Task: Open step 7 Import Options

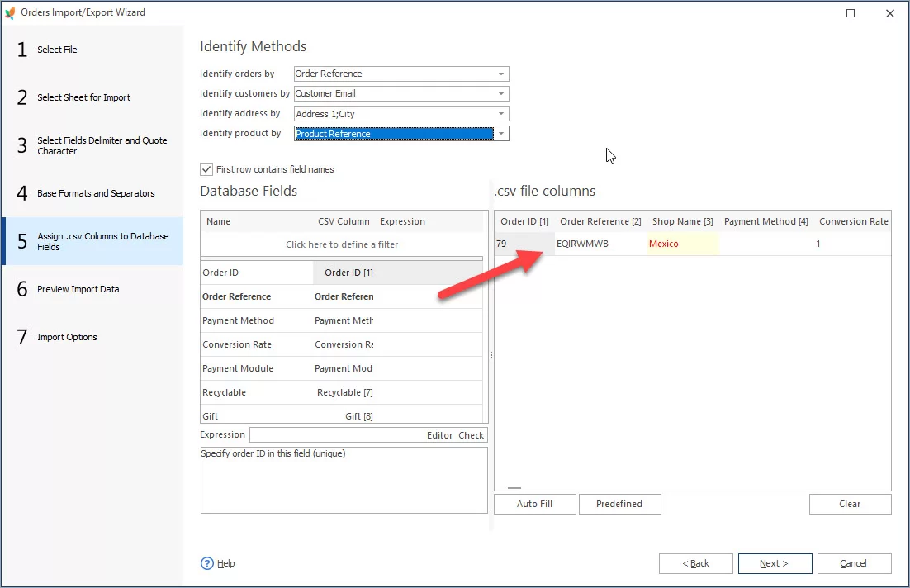Action: tap(67, 337)
